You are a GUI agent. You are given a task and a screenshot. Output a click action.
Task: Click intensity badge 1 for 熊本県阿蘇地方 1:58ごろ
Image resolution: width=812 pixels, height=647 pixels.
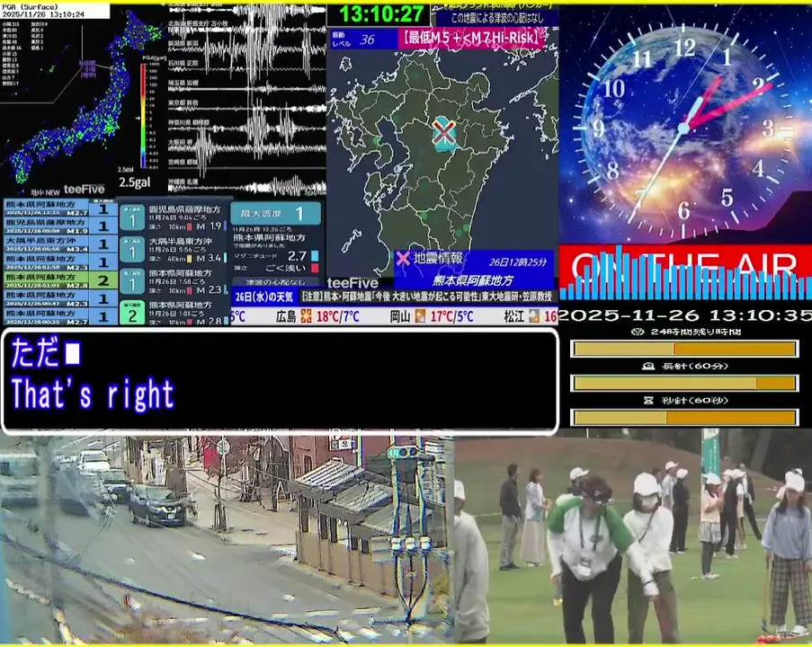click(131, 281)
